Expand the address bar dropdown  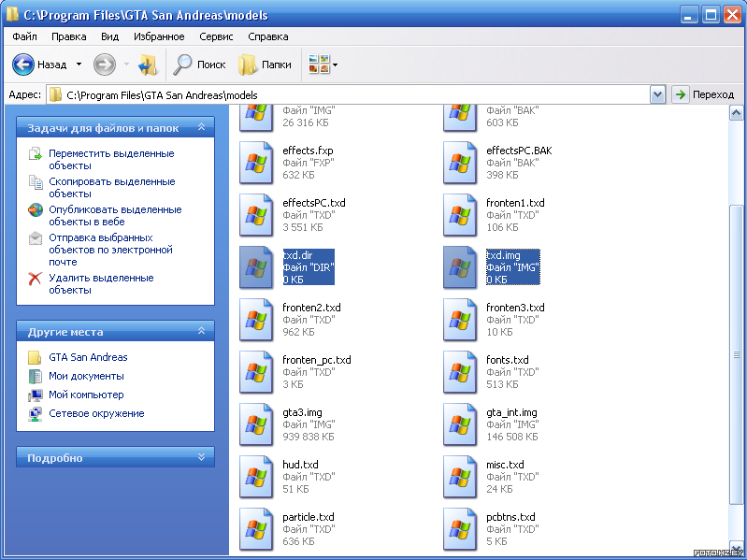657,94
